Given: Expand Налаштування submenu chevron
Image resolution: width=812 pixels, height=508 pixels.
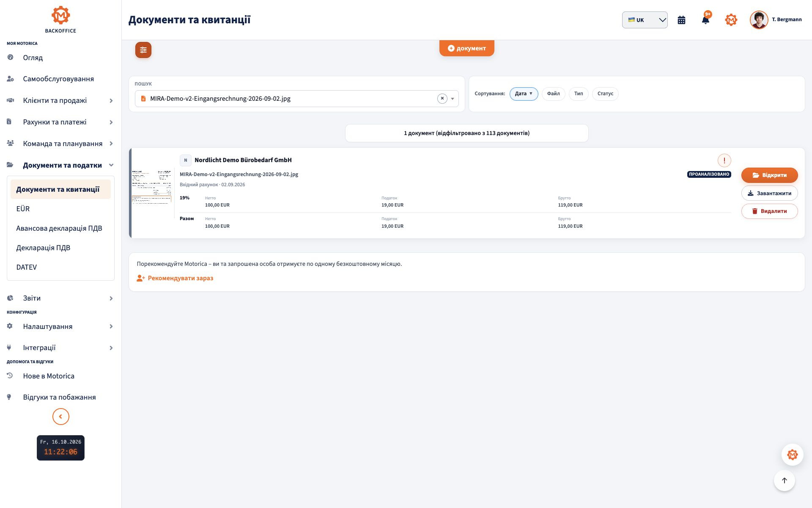Looking at the screenshot, I should (111, 326).
